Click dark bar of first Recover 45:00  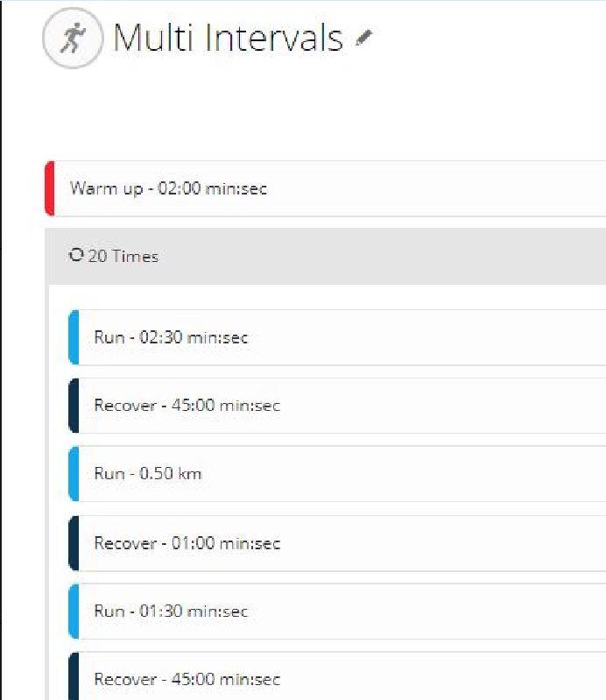[x=74, y=406]
